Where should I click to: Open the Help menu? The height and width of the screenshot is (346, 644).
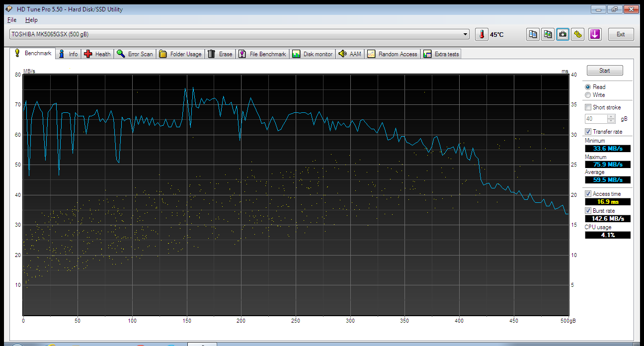coord(31,20)
